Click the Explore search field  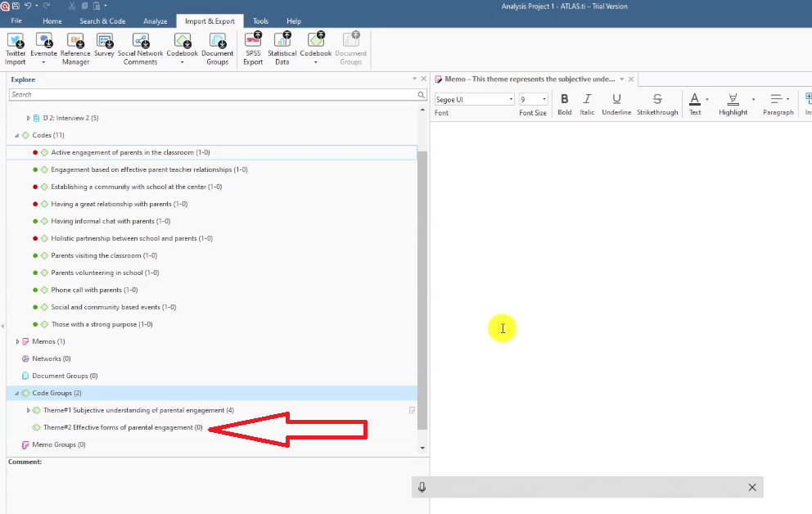coord(213,95)
